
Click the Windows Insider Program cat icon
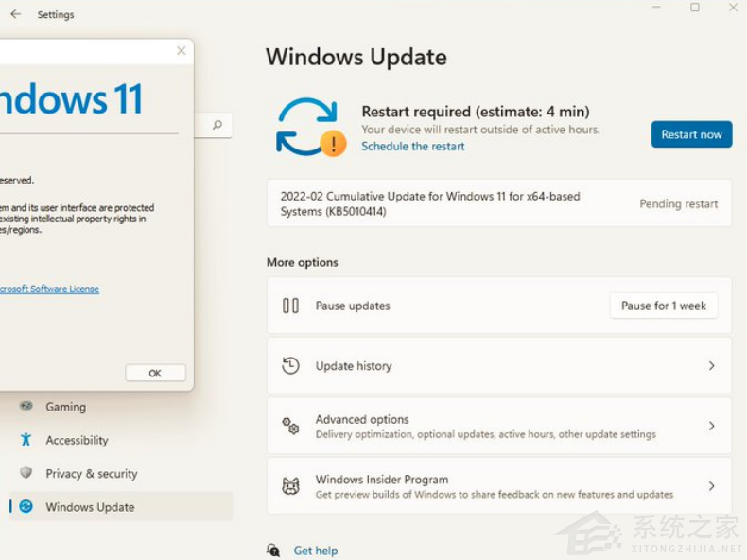tap(290, 486)
